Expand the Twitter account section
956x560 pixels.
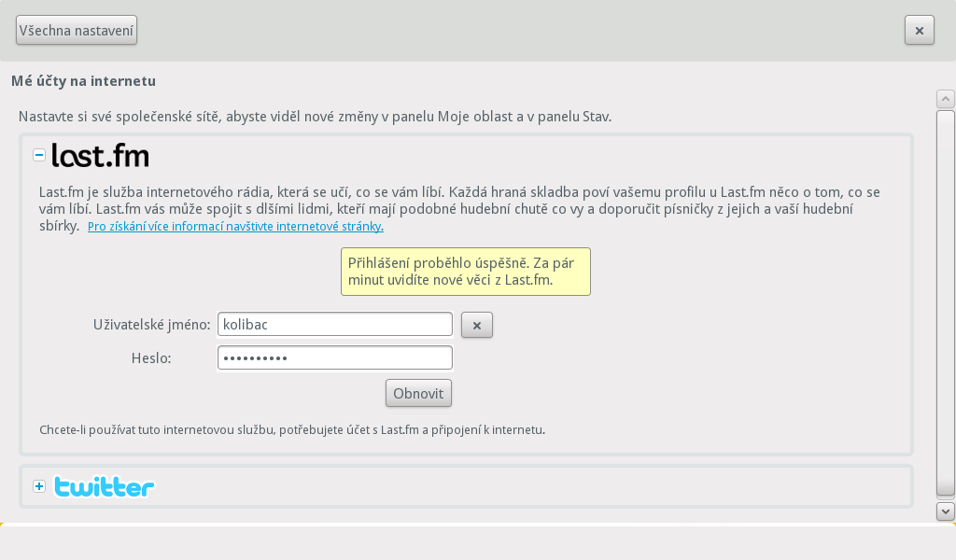(x=39, y=486)
